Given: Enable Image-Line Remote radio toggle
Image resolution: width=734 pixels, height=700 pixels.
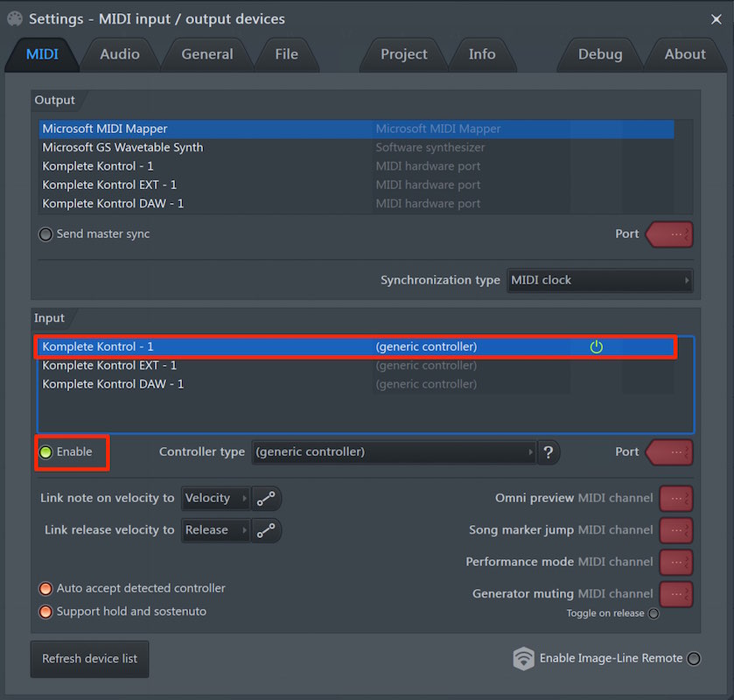Looking at the screenshot, I should [x=693, y=658].
